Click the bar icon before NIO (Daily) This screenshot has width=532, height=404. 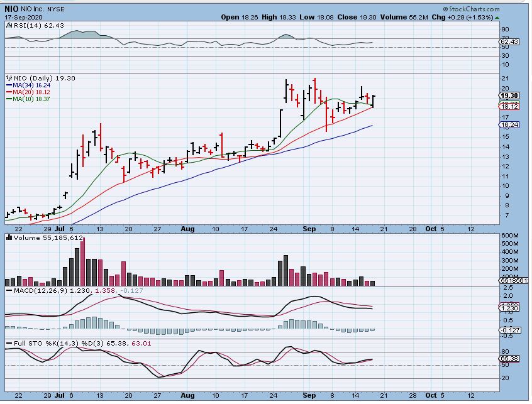9,78
